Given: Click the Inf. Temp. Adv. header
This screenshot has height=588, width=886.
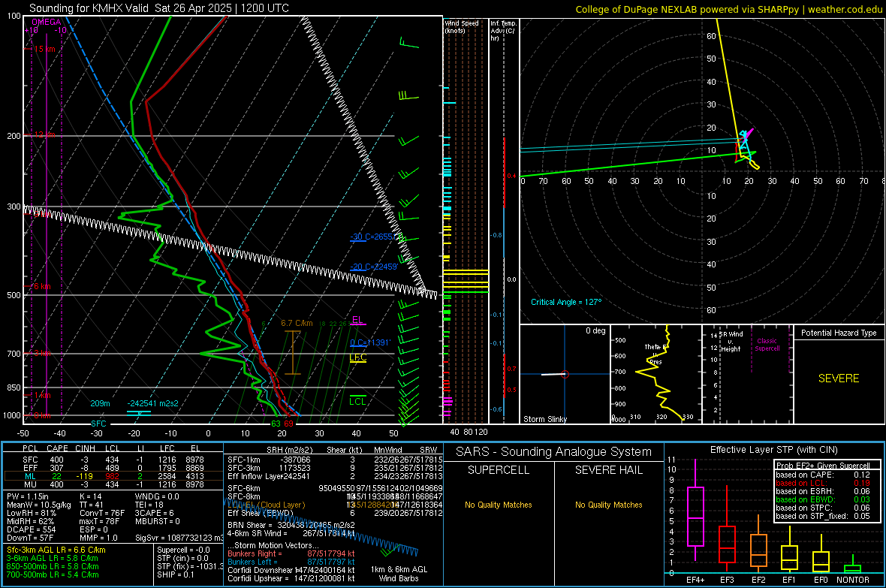Looking at the screenshot, I should [503, 31].
